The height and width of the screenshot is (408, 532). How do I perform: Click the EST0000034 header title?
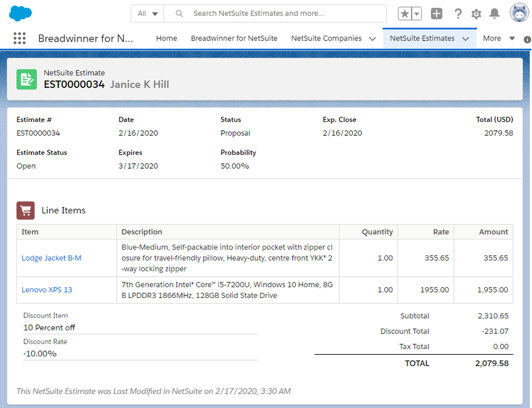pos(74,85)
